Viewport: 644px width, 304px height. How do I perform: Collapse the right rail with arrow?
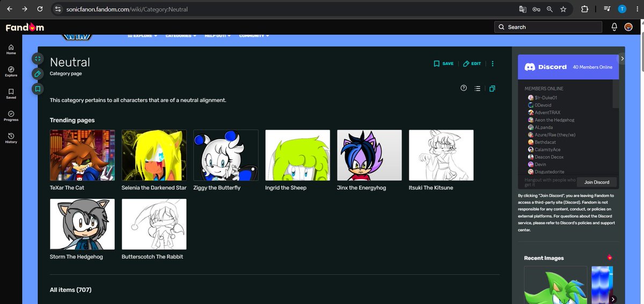622,58
